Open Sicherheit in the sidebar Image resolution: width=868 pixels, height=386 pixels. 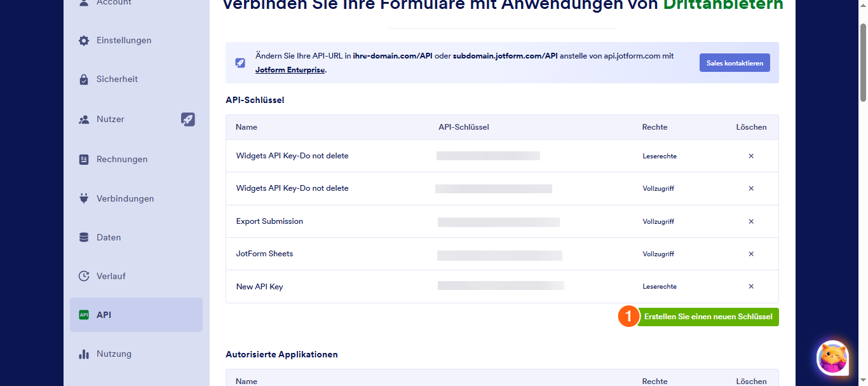pos(136,79)
